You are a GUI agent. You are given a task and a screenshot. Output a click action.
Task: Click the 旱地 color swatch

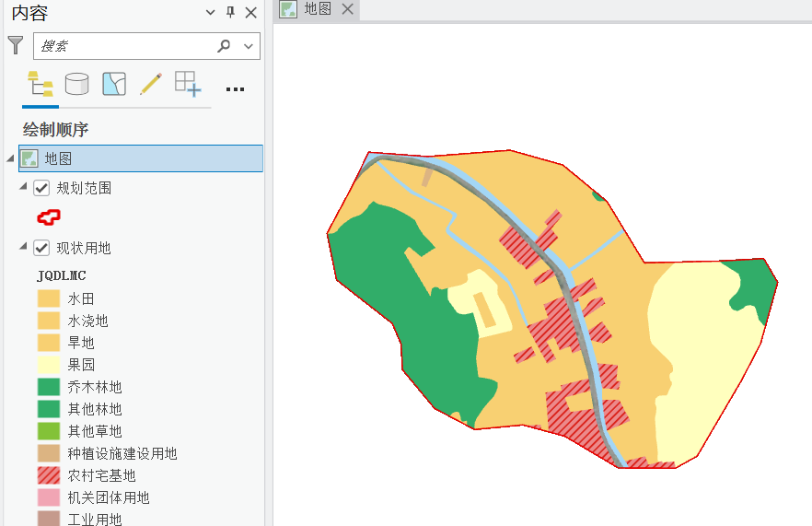pyautogui.click(x=49, y=343)
